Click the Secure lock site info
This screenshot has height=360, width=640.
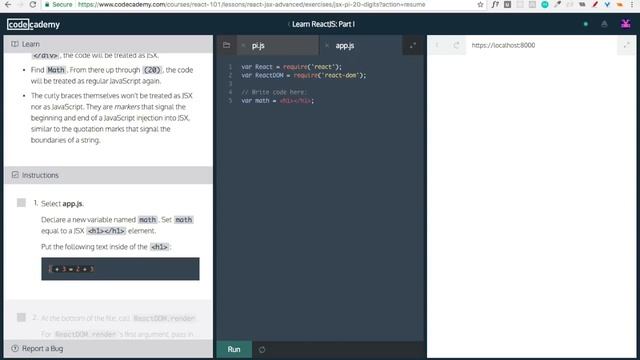(x=58, y=4)
